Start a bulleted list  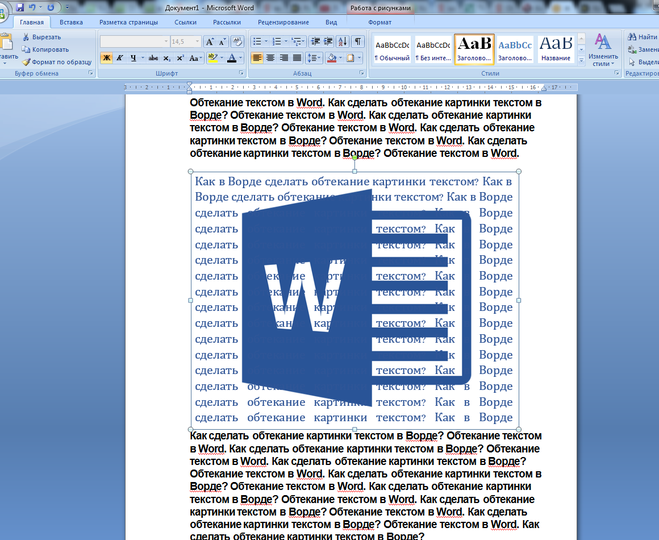tap(257, 41)
